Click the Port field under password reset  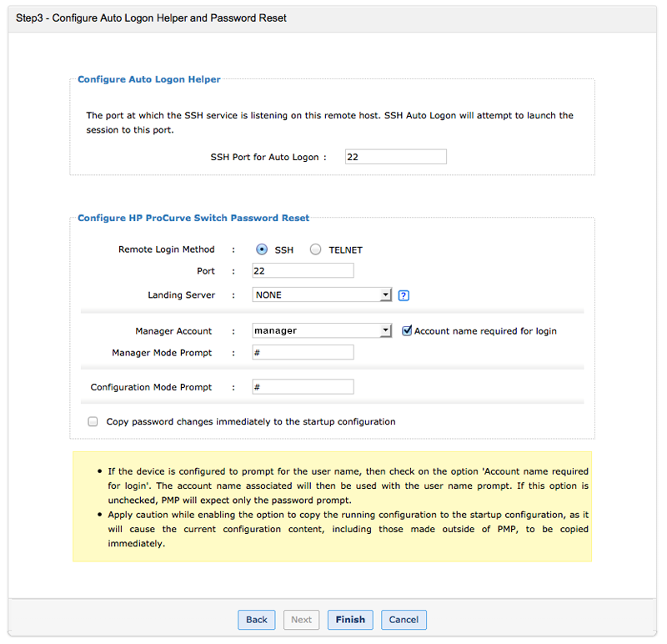pos(303,270)
